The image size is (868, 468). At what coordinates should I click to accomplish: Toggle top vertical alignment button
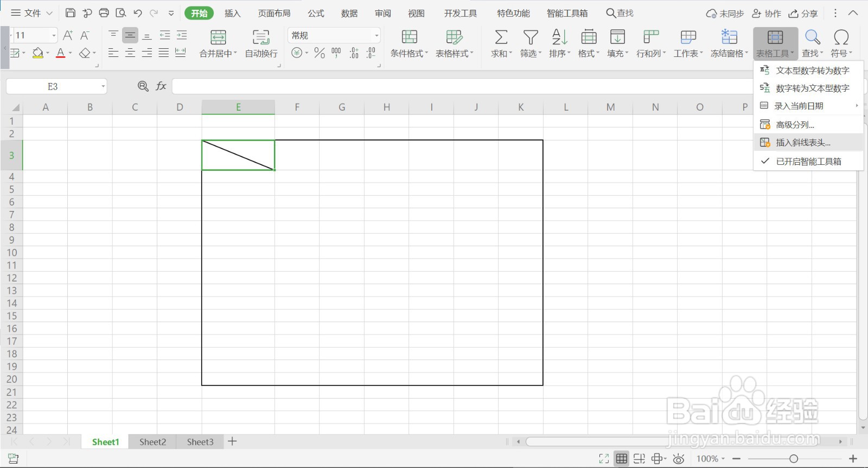pyautogui.click(x=113, y=35)
